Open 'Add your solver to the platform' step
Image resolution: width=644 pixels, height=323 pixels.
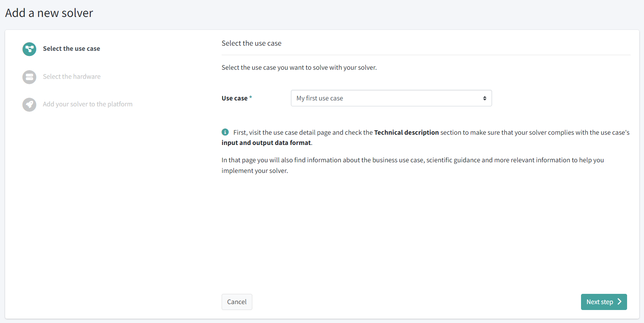coord(87,104)
